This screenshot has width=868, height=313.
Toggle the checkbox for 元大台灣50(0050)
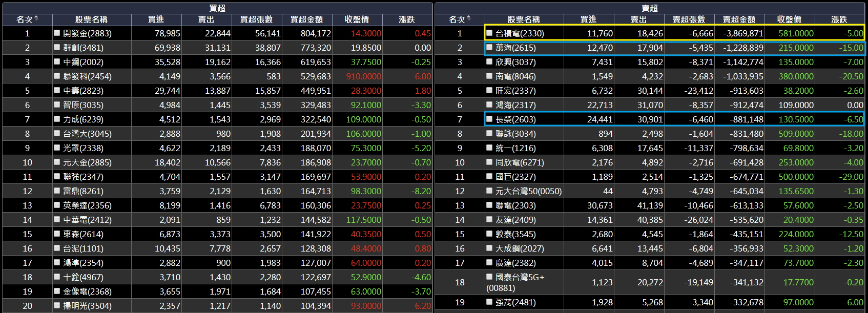[489, 191]
